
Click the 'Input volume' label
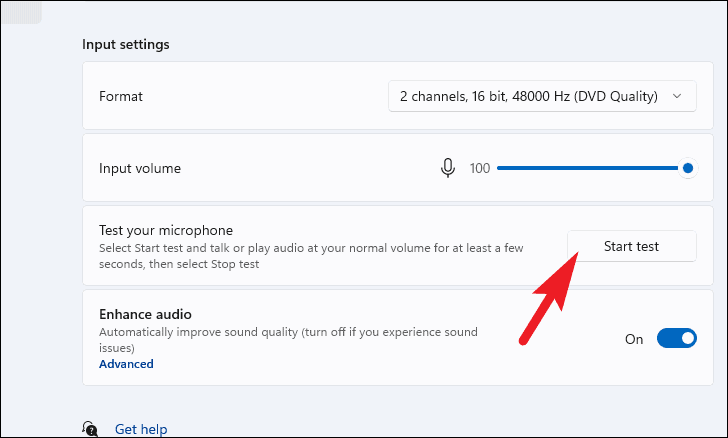pyautogui.click(x=140, y=168)
